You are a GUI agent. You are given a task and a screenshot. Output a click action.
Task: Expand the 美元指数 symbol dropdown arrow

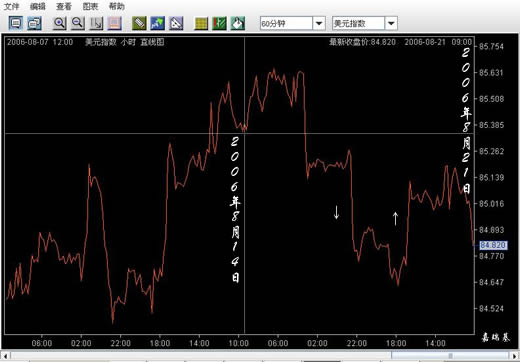pos(391,23)
